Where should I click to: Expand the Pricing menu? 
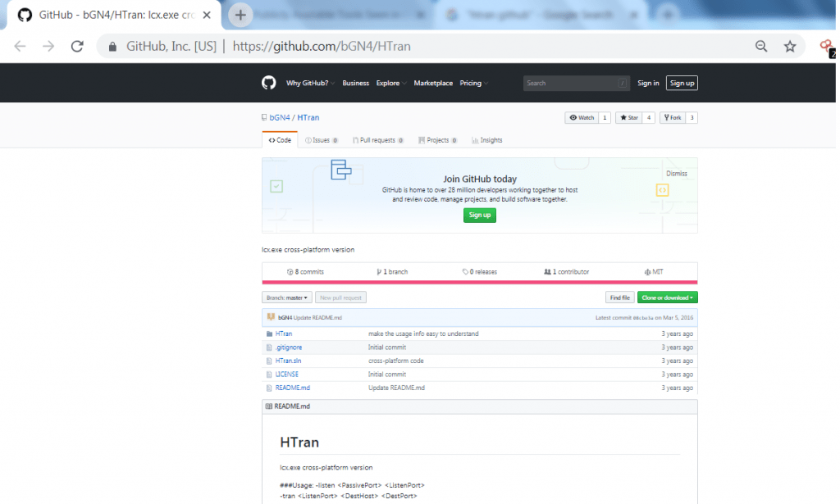(473, 83)
